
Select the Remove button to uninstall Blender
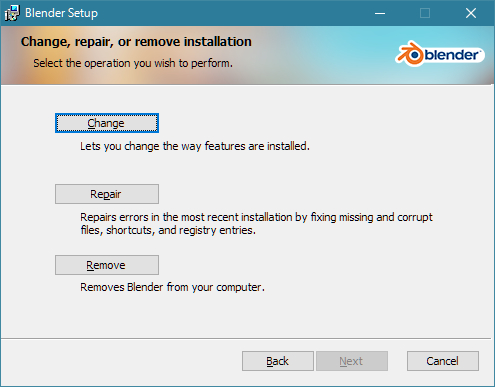[x=107, y=265]
